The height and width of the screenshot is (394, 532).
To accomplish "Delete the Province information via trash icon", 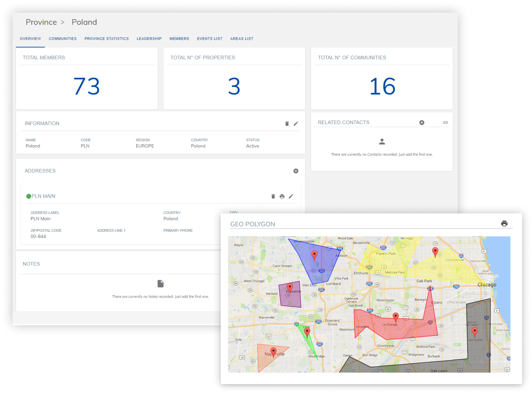I will [287, 123].
